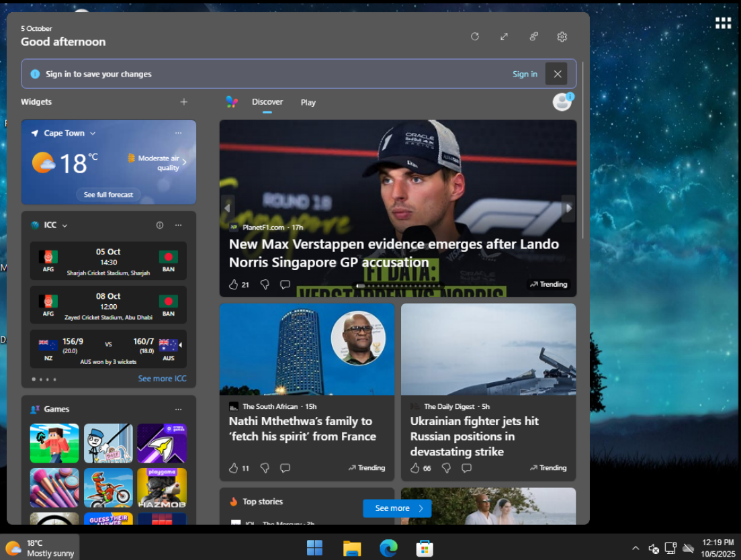Image resolution: width=741 pixels, height=560 pixels.
Task: Open ICC widget info icon
Action: (160, 225)
